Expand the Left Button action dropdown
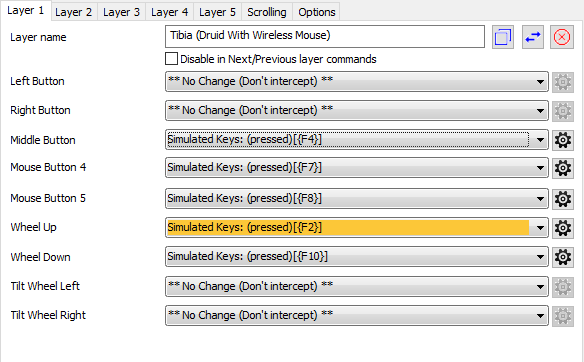The height and width of the screenshot is (362, 584). coord(357,82)
